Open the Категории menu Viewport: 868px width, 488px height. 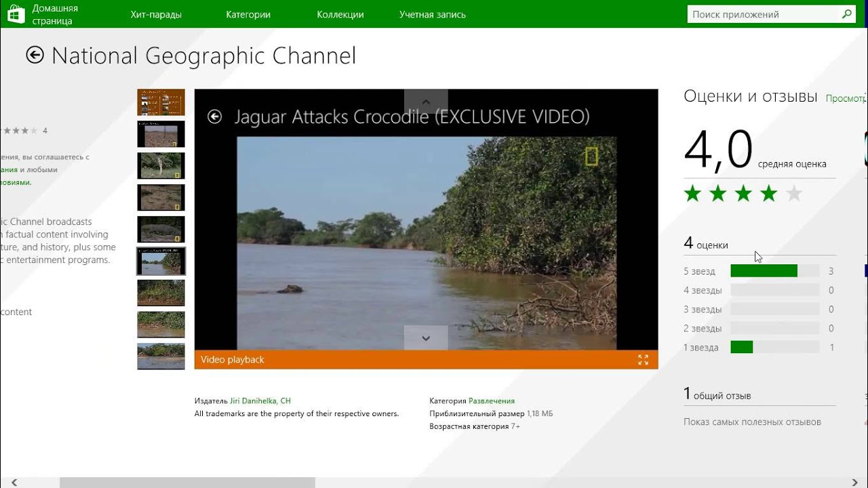click(x=248, y=14)
